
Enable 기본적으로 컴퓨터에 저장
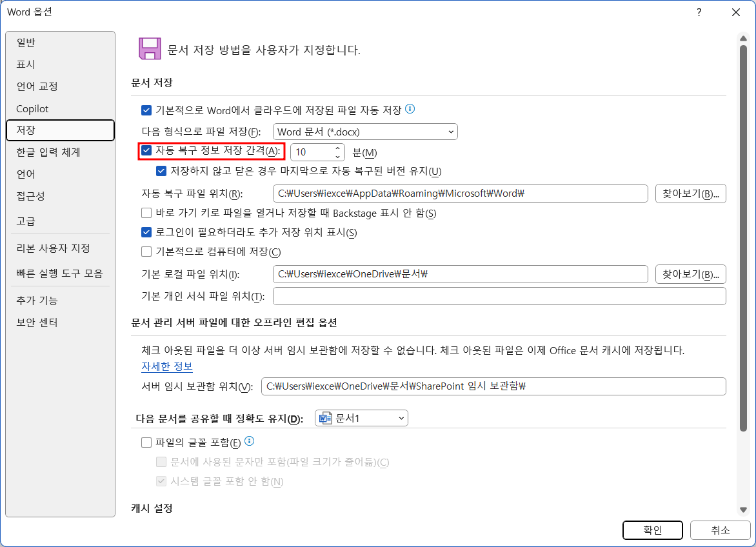point(145,251)
